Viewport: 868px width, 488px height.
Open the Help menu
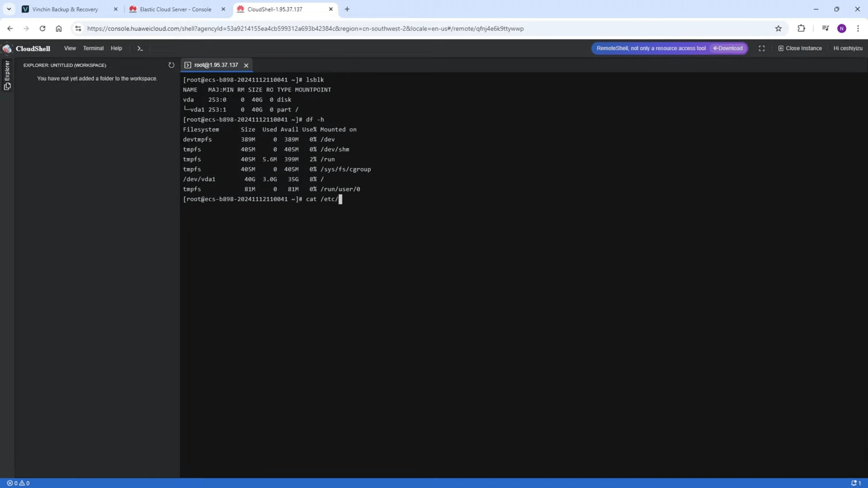[x=116, y=48]
